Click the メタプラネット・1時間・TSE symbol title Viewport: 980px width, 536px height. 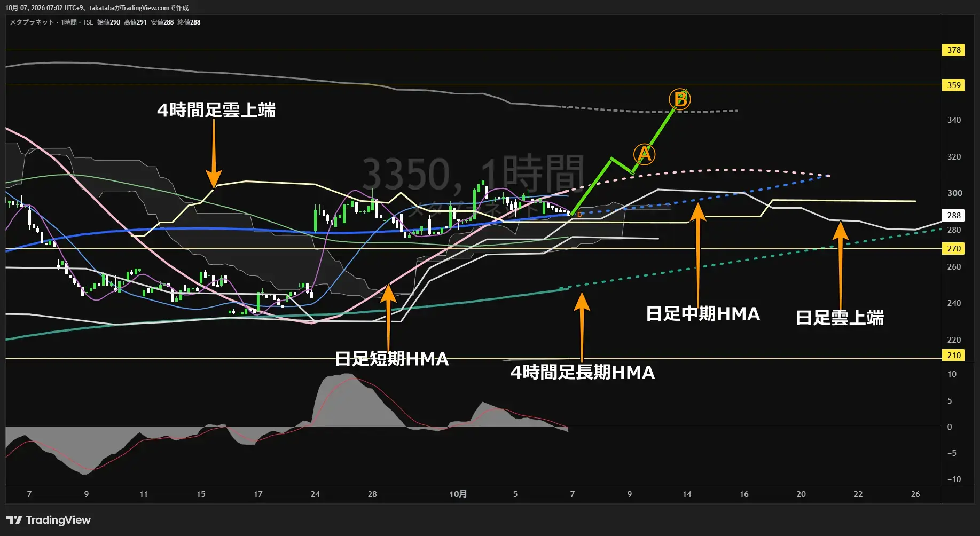[51, 22]
